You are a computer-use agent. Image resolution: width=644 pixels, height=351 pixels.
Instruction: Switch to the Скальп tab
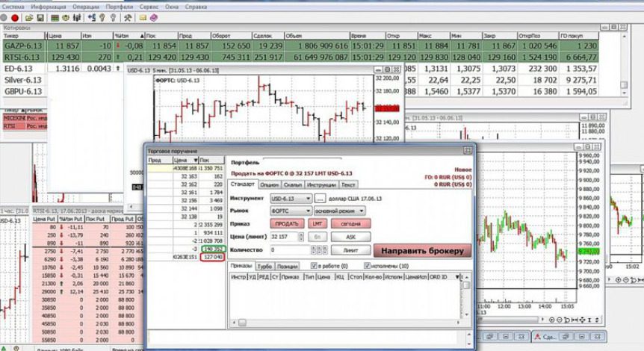click(x=293, y=184)
